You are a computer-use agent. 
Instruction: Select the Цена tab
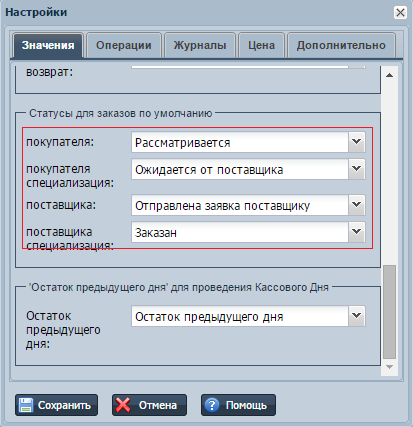coord(261,45)
